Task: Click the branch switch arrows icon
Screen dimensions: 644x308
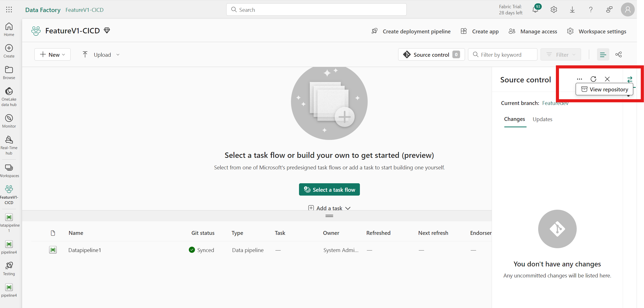Action: (x=630, y=79)
